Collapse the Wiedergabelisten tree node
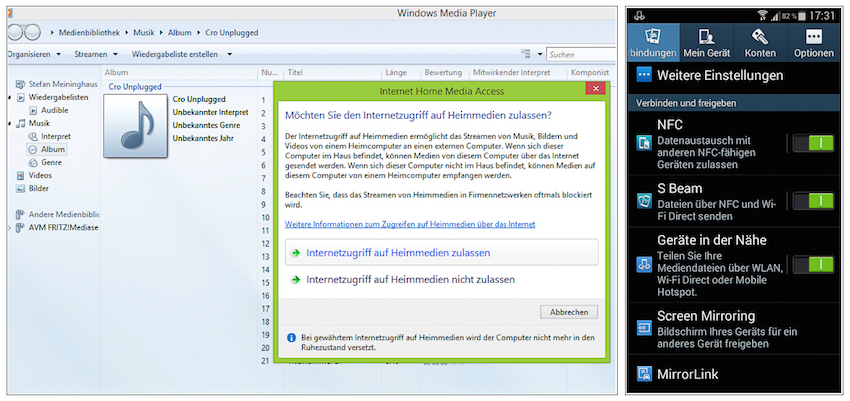850x401 pixels. 10,98
